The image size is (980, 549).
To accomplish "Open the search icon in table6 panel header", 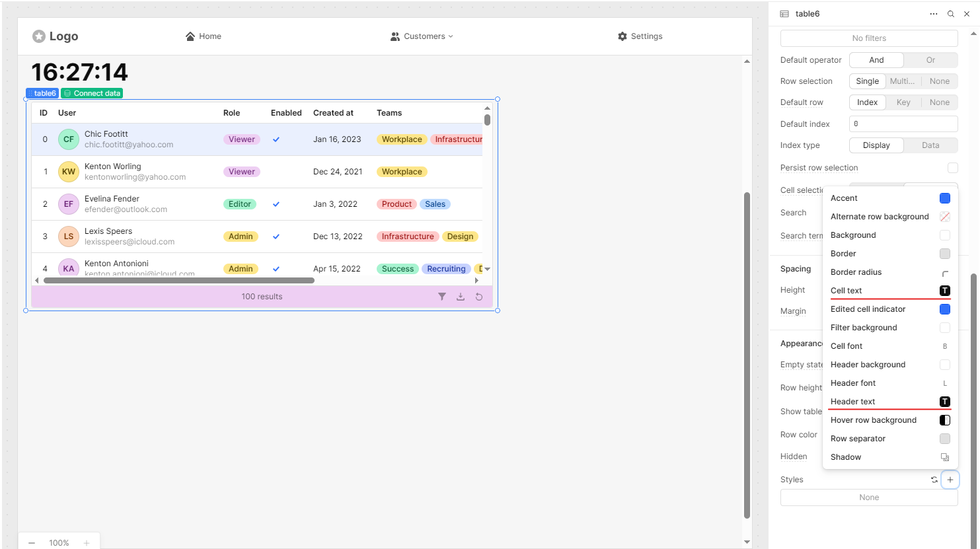I will (x=951, y=14).
